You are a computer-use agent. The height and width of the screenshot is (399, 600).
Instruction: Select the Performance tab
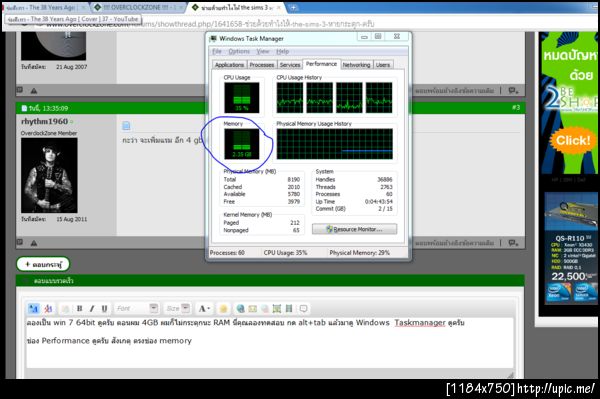[321, 64]
